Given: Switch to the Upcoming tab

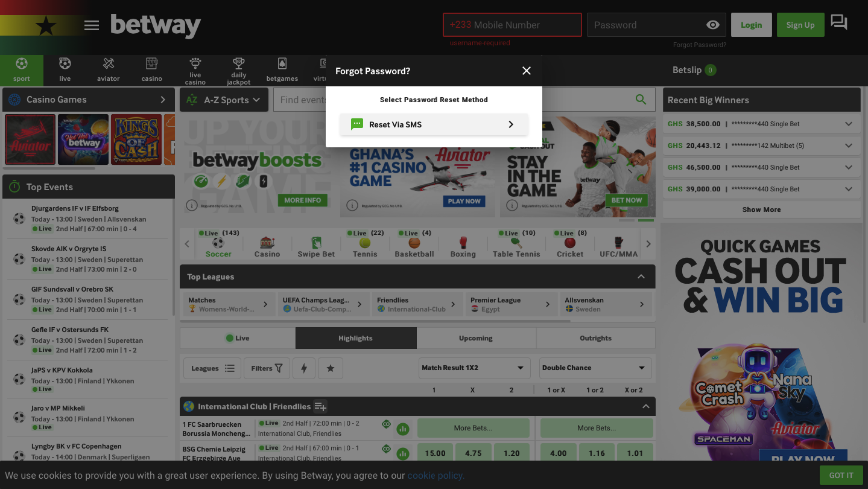Looking at the screenshot, I should tap(476, 338).
